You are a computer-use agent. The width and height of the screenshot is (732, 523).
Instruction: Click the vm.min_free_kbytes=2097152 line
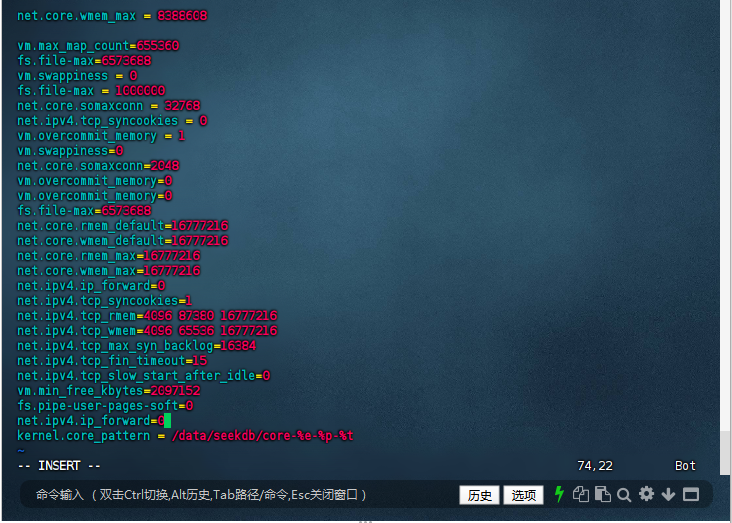point(108,391)
